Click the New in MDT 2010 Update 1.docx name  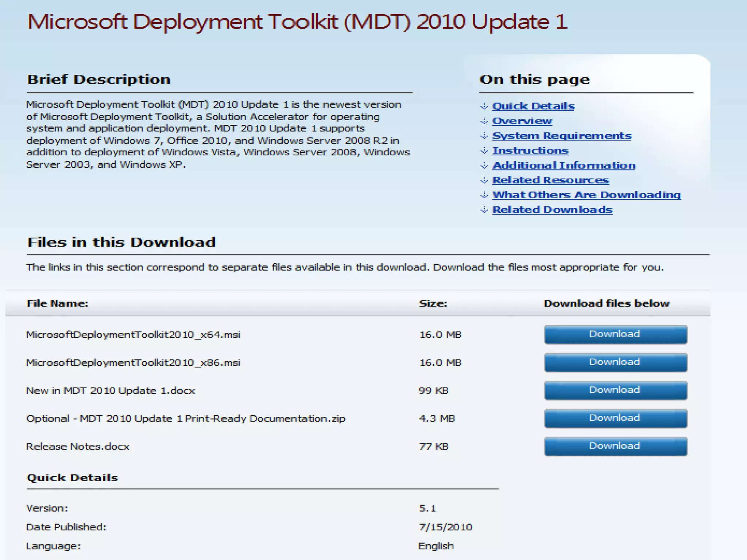111,391
